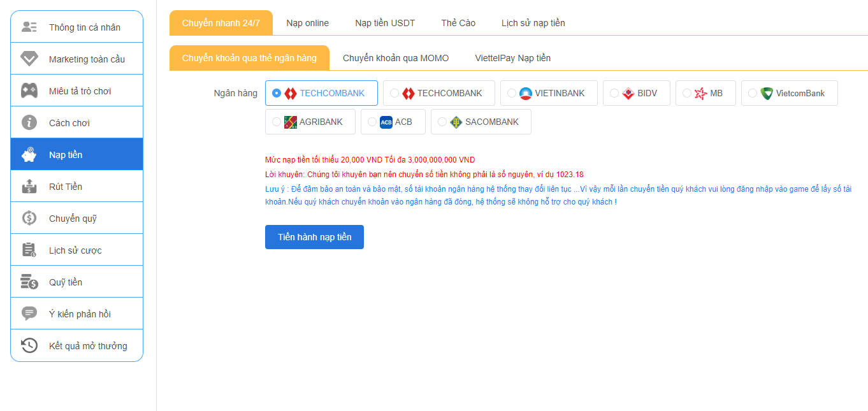Open the Chuyển quỹ menu entry

point(76,218)
